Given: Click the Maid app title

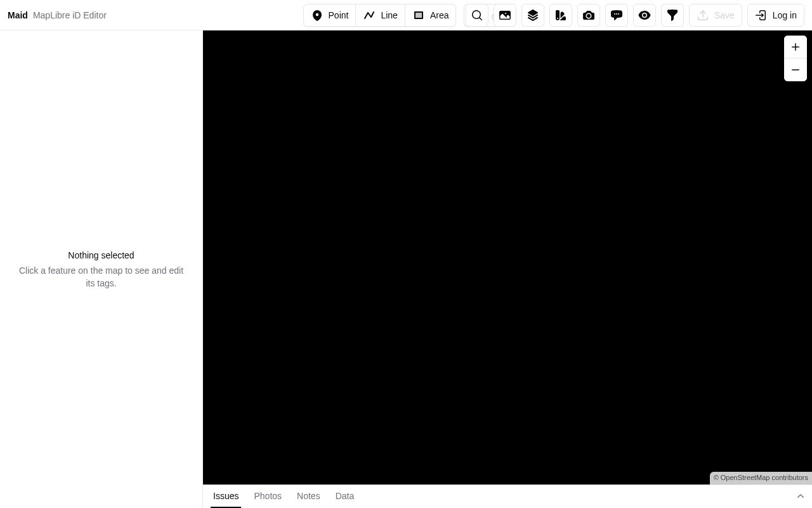Looking at the screenshot, I should coord(18,15).
